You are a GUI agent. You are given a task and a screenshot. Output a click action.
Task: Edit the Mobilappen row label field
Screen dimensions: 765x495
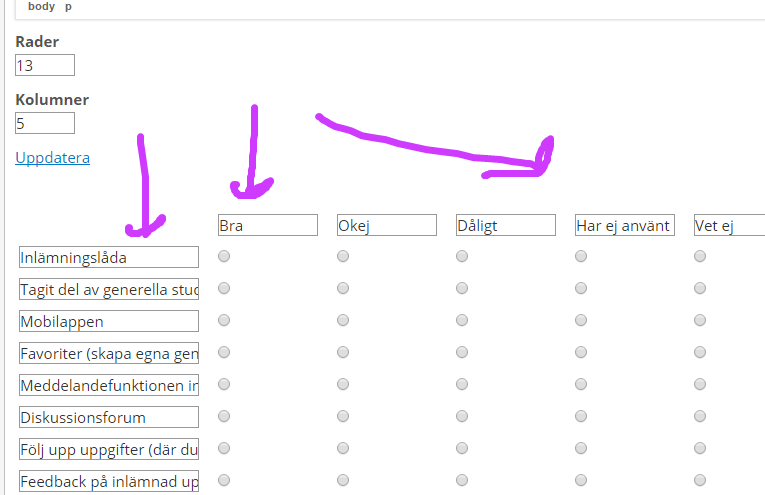click(x=109, y=322)
